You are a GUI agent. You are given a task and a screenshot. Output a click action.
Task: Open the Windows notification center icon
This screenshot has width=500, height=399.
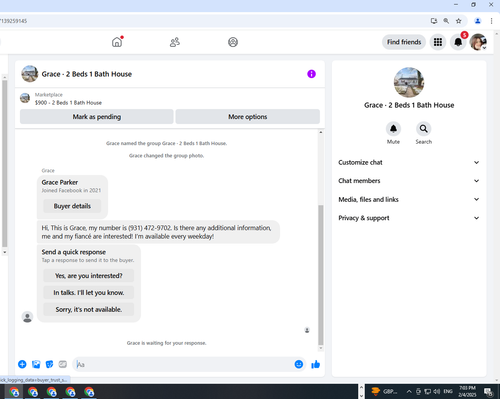click(488, 391)
